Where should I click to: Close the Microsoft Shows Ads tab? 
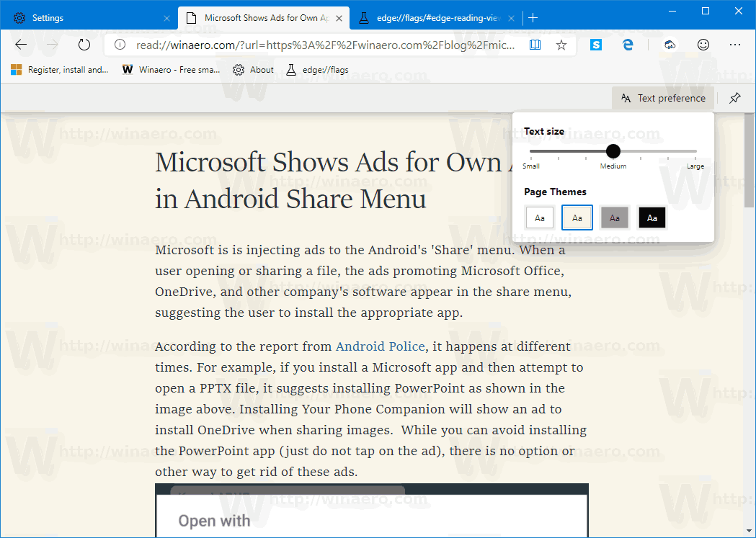coord(339,18)
